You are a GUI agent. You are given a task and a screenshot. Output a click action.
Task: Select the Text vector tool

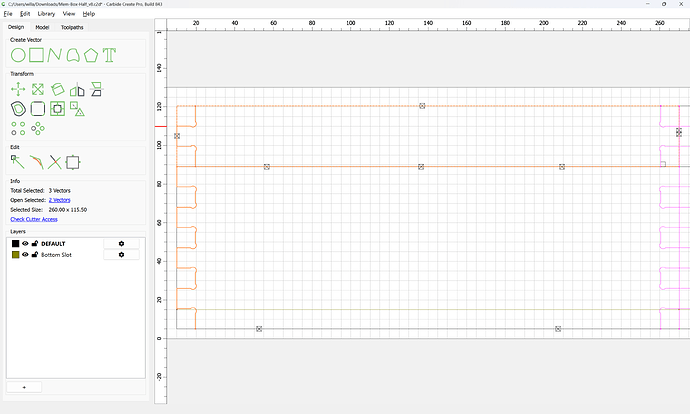pyautogui.click(x=109, y=55)
